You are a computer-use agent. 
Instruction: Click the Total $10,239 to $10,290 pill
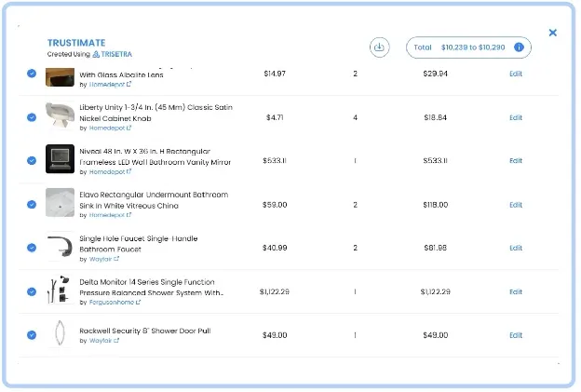(458, 47)
